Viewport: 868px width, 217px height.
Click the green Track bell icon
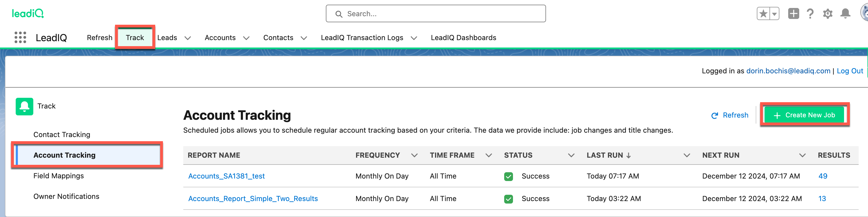click(24, 107)
